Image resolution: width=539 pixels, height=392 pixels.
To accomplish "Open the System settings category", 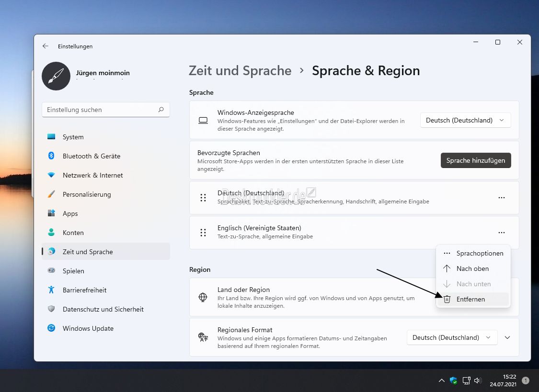I will (106, 136).
